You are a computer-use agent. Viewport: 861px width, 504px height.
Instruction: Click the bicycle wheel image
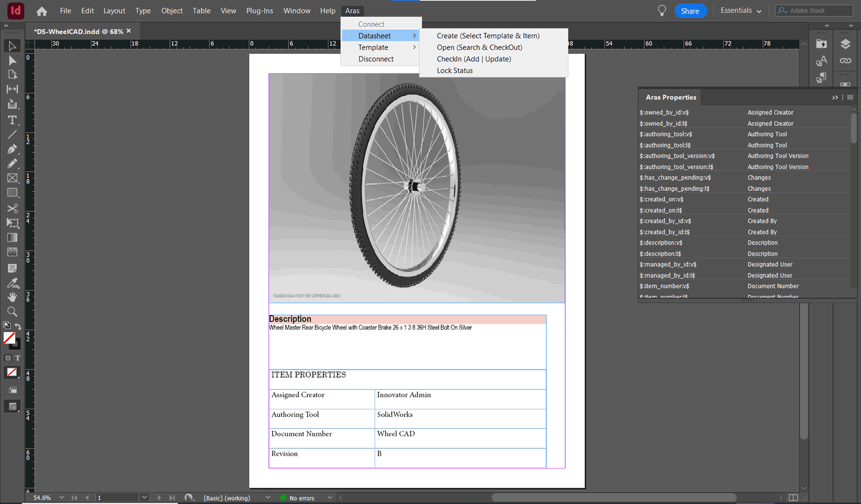(x=417, y=188)
